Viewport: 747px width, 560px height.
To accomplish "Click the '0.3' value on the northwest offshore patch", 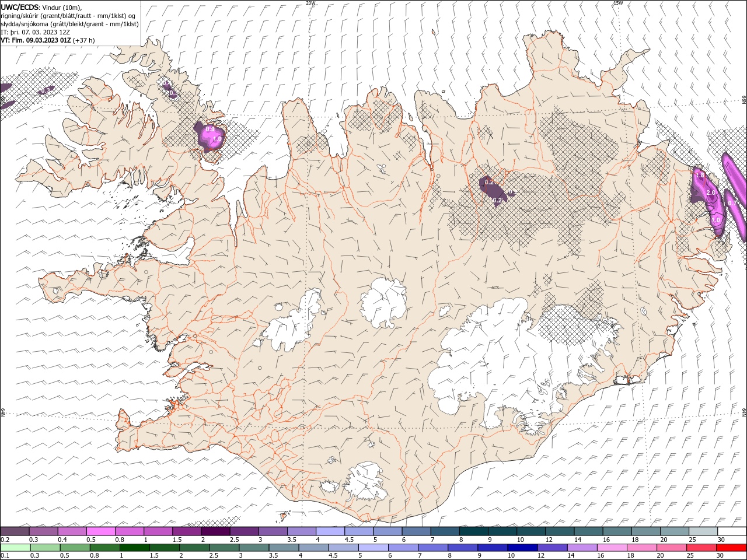I will point(45,91).
